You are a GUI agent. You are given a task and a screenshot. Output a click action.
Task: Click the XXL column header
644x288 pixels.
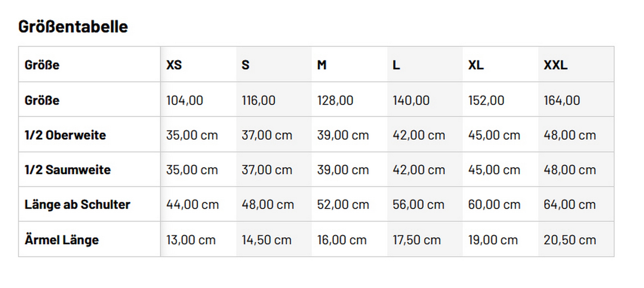(556, 65)
